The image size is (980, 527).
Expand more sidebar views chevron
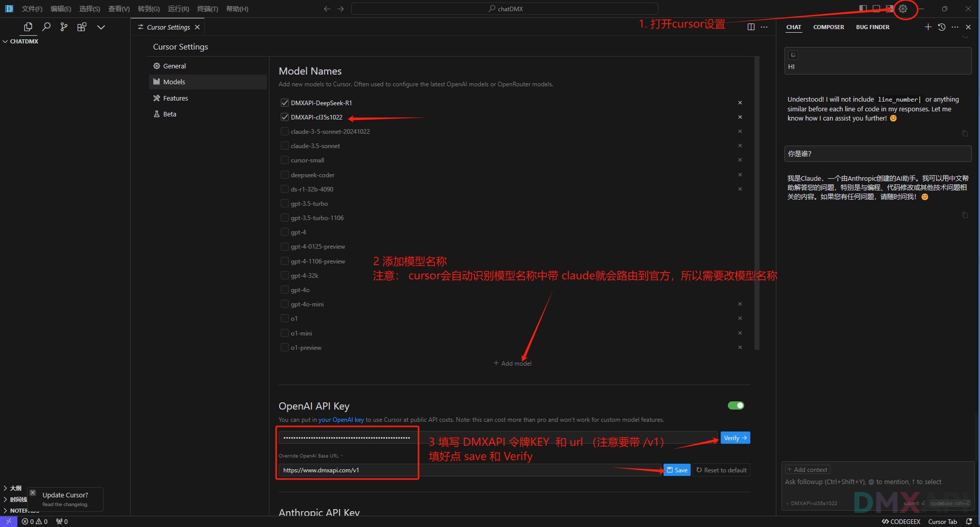tap(101, 27)
